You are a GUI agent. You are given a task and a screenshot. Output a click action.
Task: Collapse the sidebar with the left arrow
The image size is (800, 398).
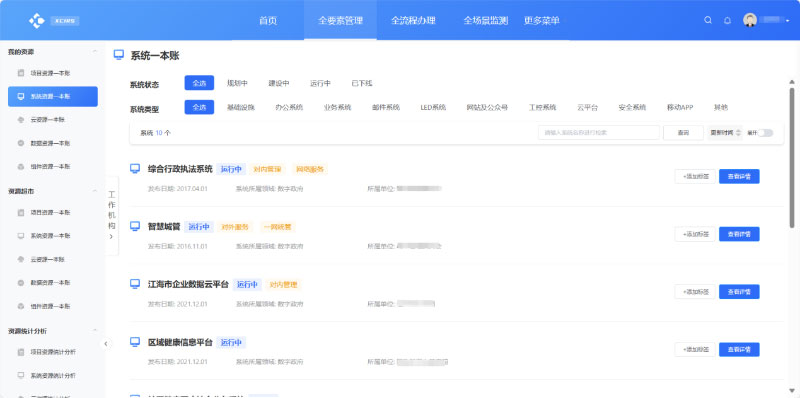106,343
